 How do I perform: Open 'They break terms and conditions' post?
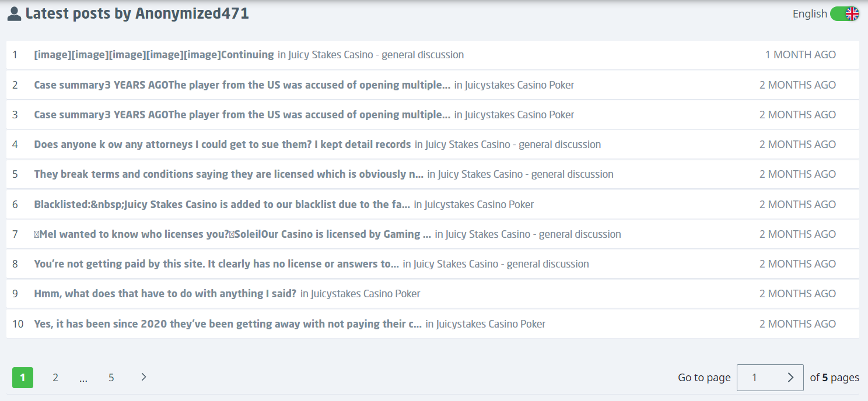click(229, 174)
